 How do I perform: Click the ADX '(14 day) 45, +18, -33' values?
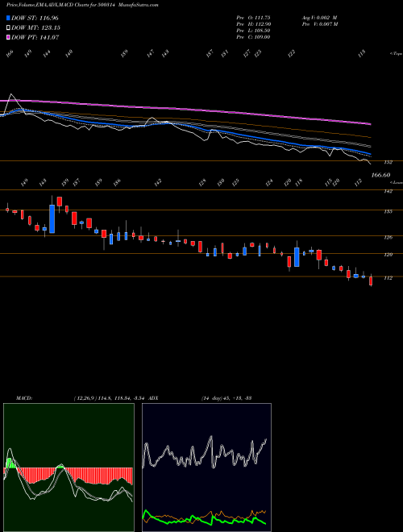(x=226, y=398)
